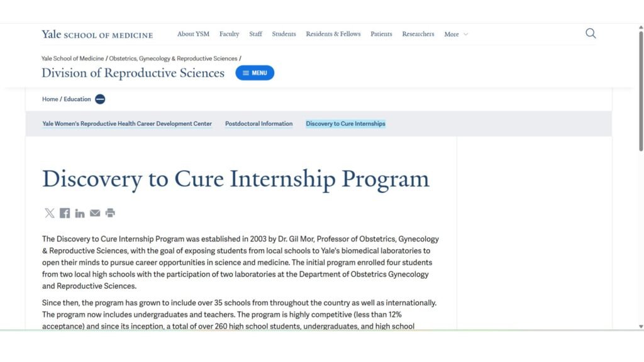Share page via email icon
This screenshot has height=362, width=644.
[95, 213]
